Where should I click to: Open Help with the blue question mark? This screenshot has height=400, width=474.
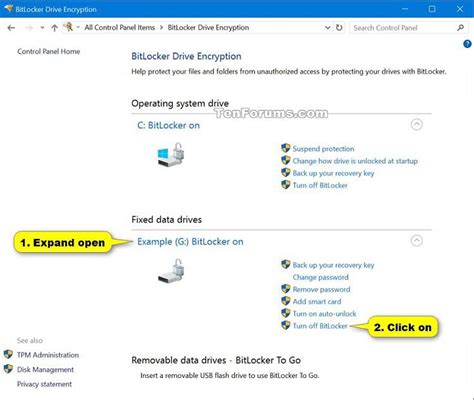467,44
